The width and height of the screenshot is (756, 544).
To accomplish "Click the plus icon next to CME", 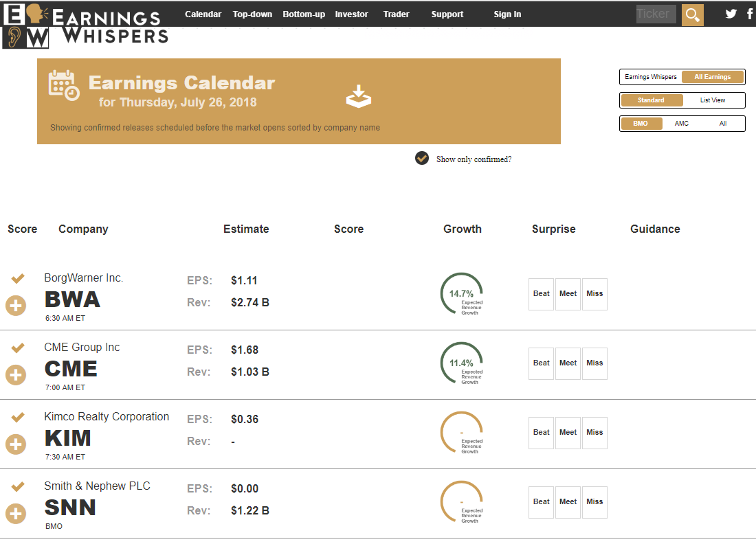I will point(16,375).
